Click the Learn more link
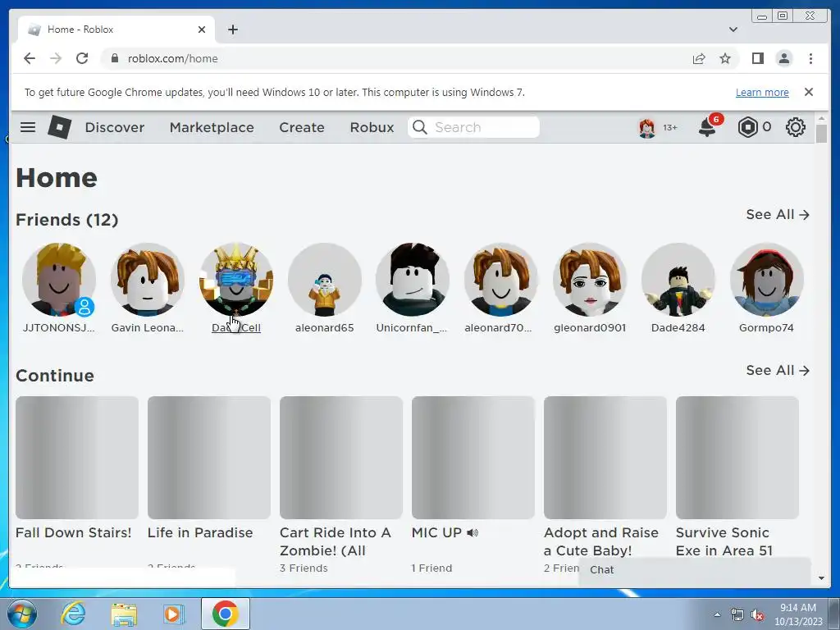 762,92
